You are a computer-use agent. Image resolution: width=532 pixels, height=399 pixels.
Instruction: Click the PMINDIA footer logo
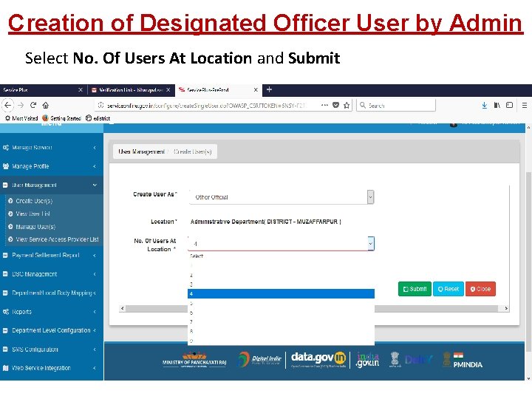463,360
